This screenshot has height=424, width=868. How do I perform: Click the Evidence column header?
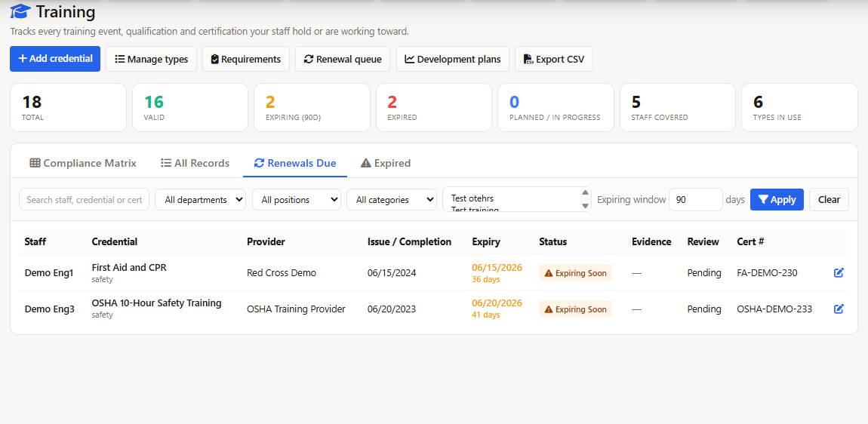[x=651, y=241]
